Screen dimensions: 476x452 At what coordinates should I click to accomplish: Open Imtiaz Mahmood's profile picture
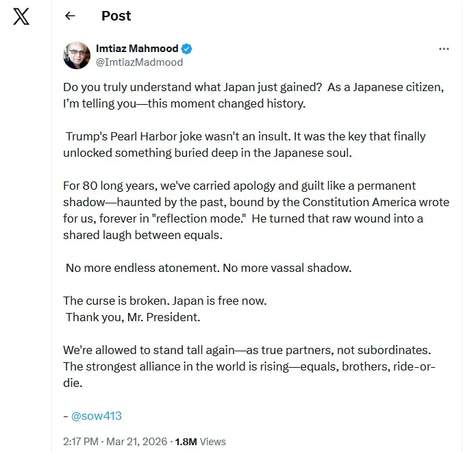coord(77,55)
